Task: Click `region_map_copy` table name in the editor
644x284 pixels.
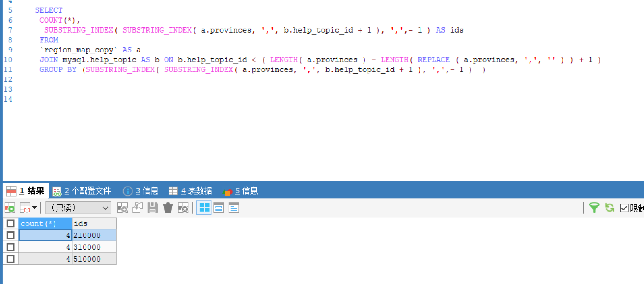Action: [78, 50]
